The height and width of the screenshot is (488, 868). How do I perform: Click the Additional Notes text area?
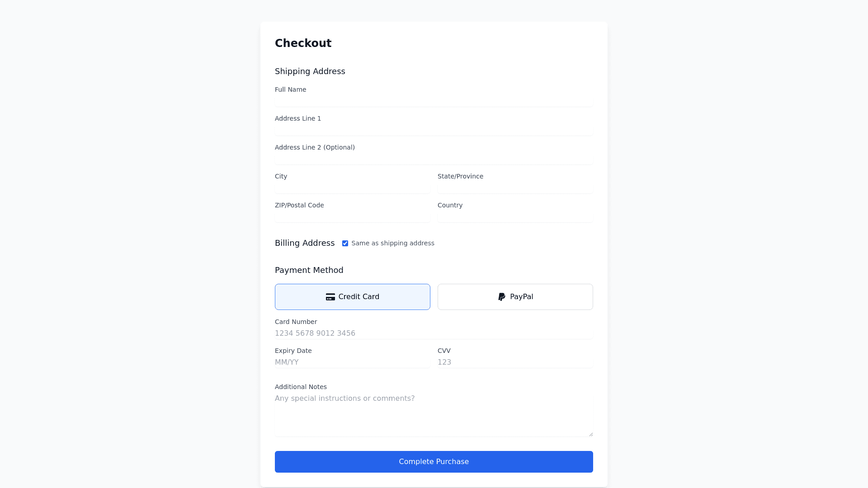(434, 416)
